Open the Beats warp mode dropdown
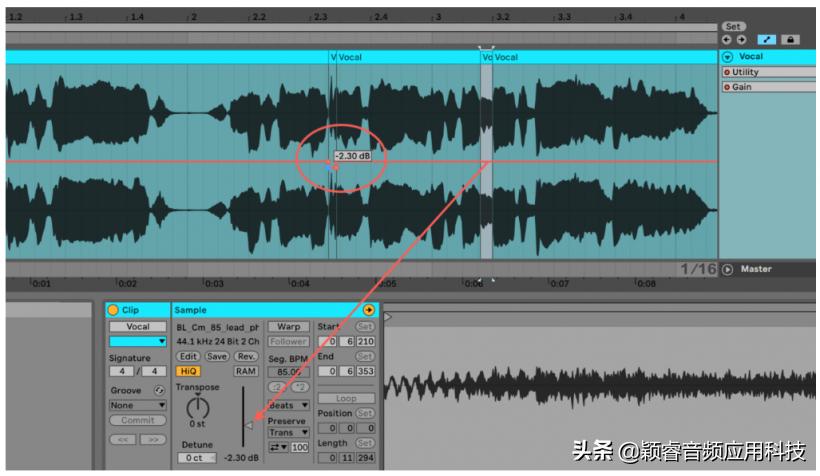This screenshot has height=476, width=820. [x=289, y=405]
